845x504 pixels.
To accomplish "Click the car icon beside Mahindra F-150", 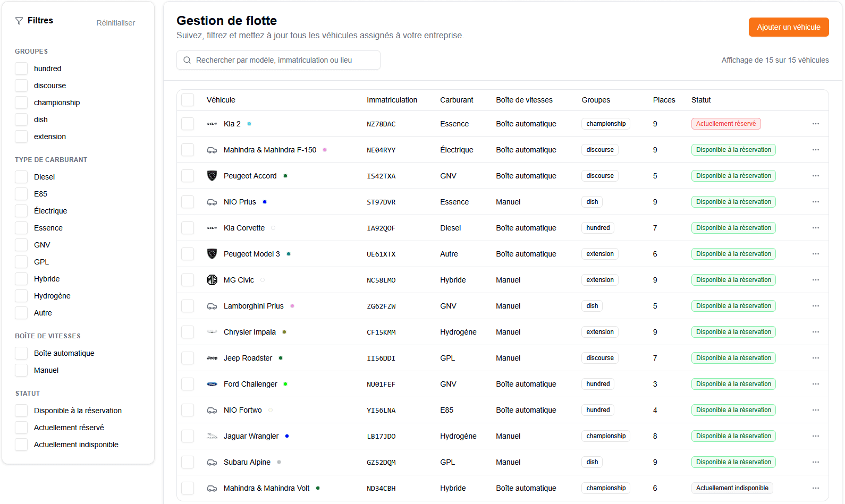I will click(212, 150).
